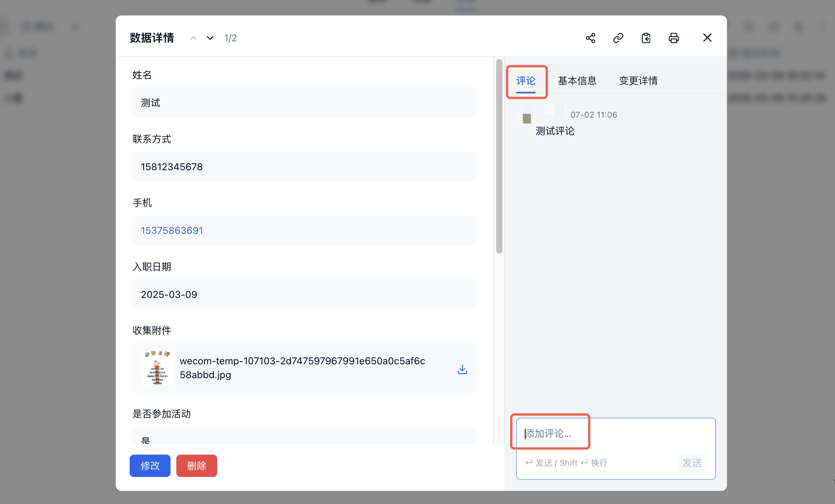Viewport: 835px width, 504px height.
Task: Click the record counter 1/2
Action: click(230, 38)
